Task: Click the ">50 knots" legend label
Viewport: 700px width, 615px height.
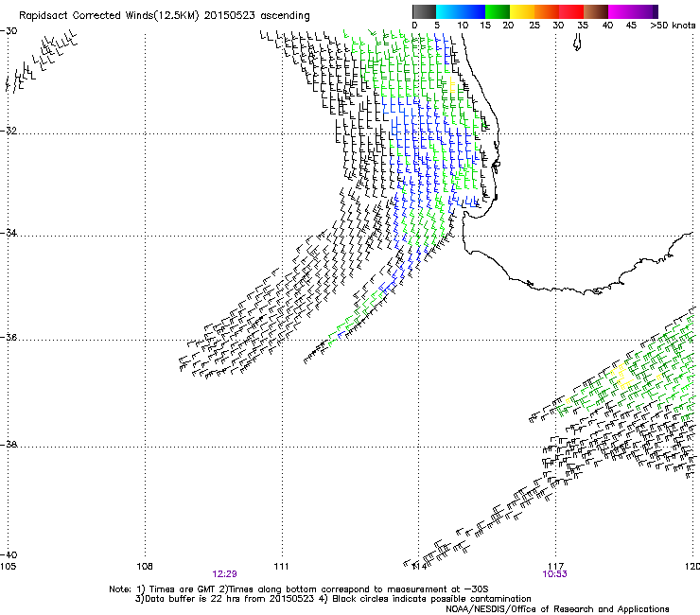Action: coord(673,26)
